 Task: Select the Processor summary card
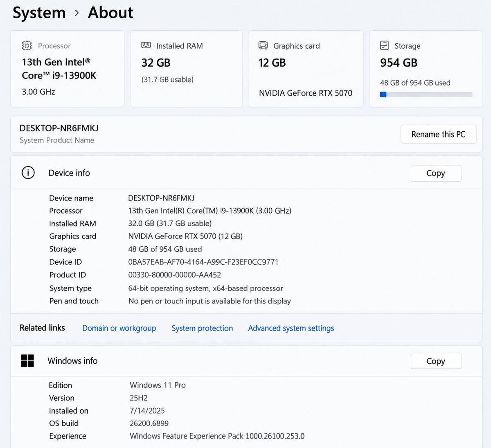coord(68,69)
